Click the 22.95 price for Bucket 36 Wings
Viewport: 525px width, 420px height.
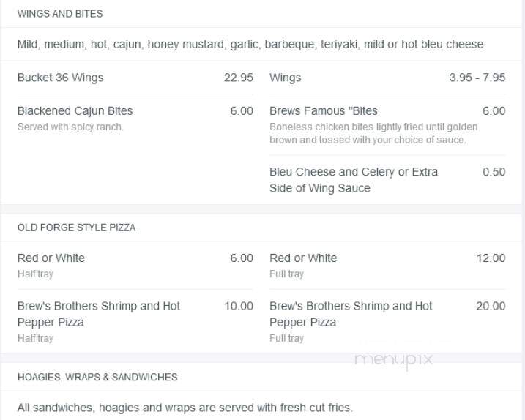[x=239, y=78]
